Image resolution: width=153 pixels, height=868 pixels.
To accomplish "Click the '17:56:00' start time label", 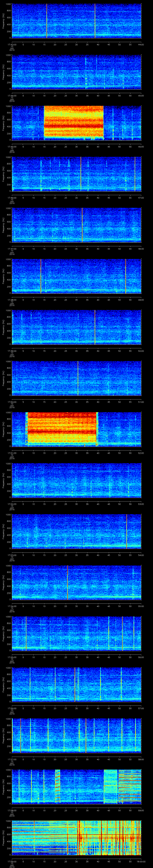I will [12, 708].
